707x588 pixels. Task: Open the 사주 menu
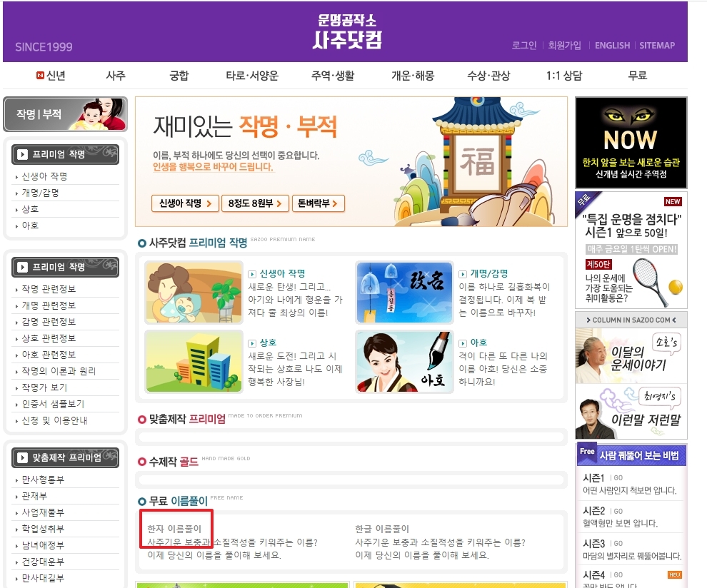(x=116, y=76)
